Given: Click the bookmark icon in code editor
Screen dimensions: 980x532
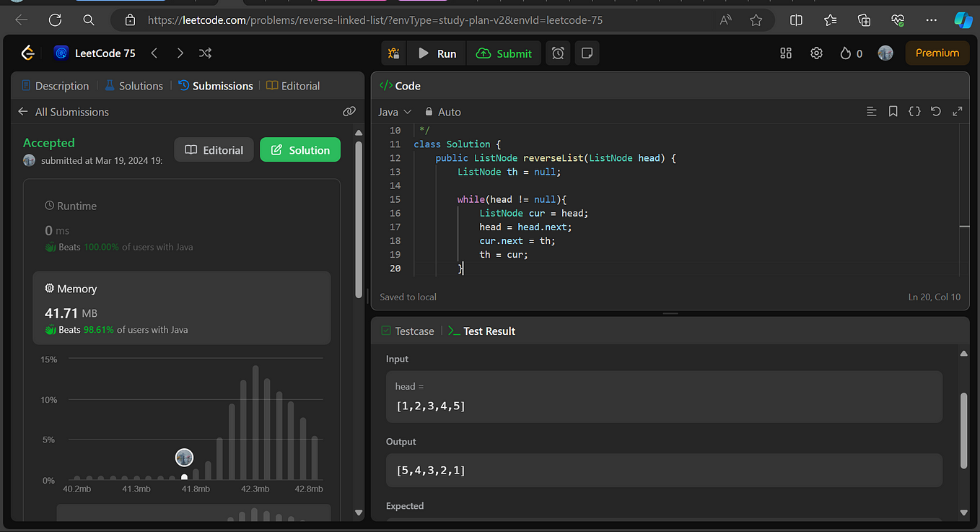Looking at the screenshot, I should (x=893, y=112).
